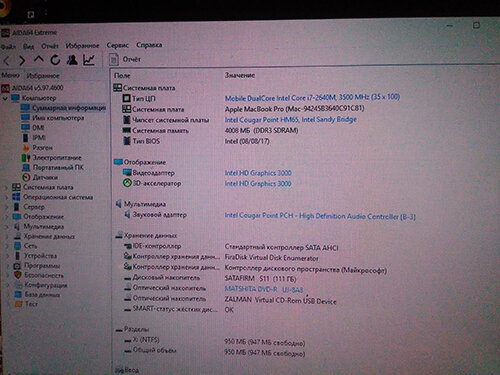Open the High Definition Audio Controller link
The height and width of the screenshot is (375, 500).
(320, 216)
